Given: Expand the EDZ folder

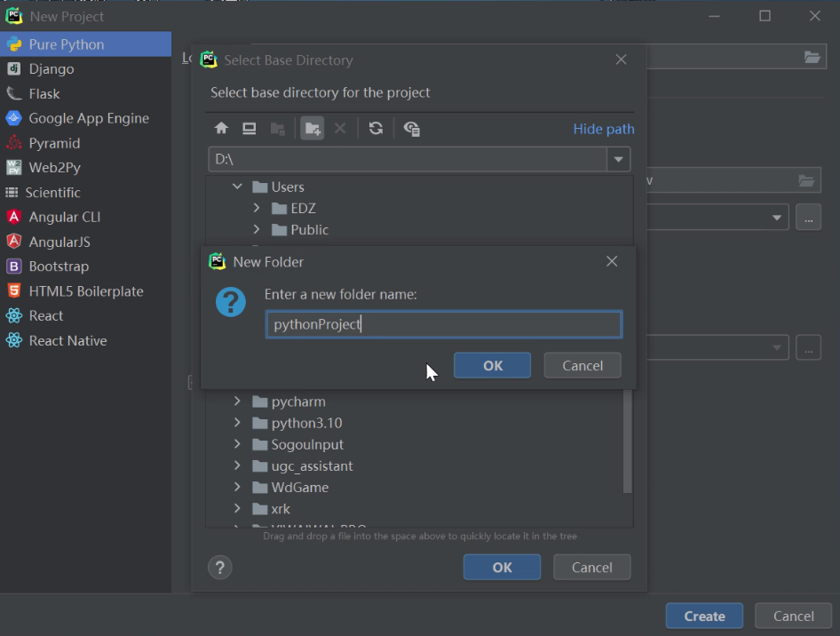Looking at the screenshot, I should pyautogui.click(x=257, y=208).
